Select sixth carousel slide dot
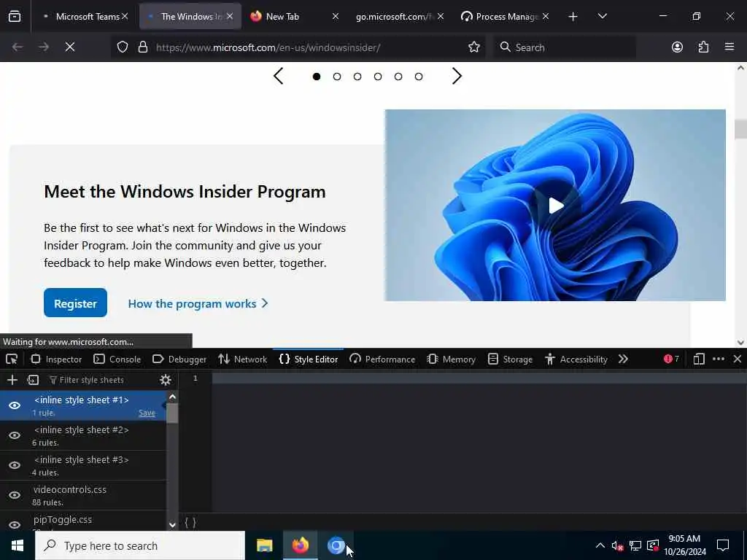Viewport: 747px width, 560px height. click(x=418, y=76)
